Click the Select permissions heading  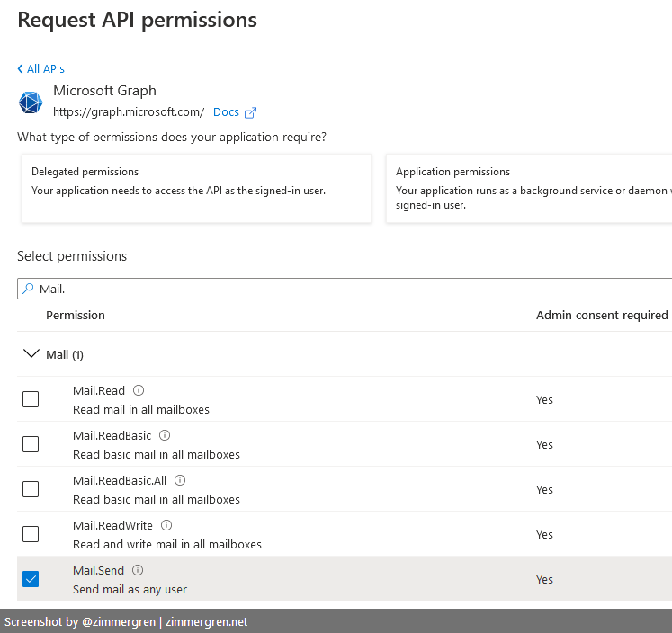tap(72, 256)
